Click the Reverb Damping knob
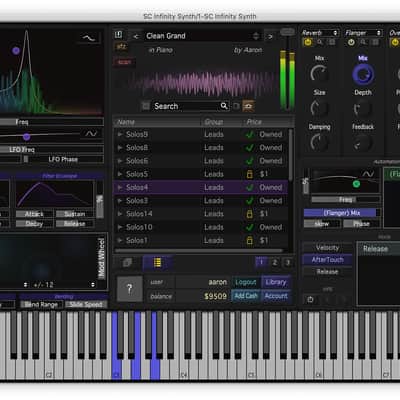Viewport: 400px width, 400px height. click(x=319, y=142)
